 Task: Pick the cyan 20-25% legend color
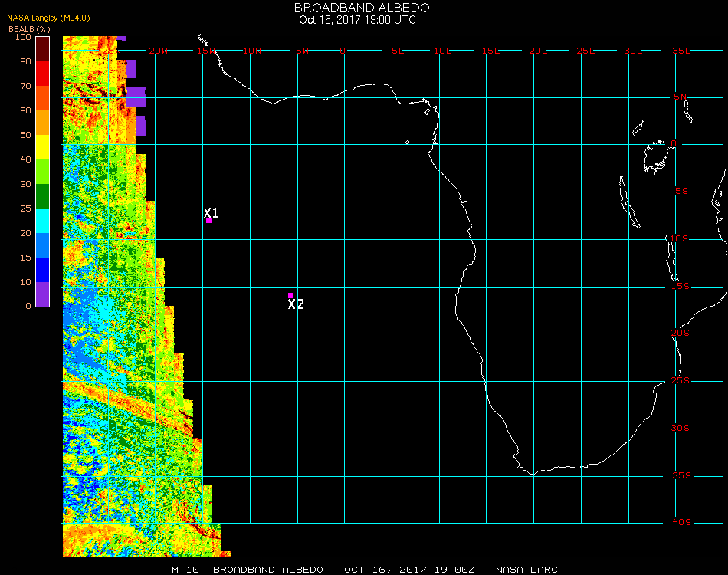click(x=43, y=221)
